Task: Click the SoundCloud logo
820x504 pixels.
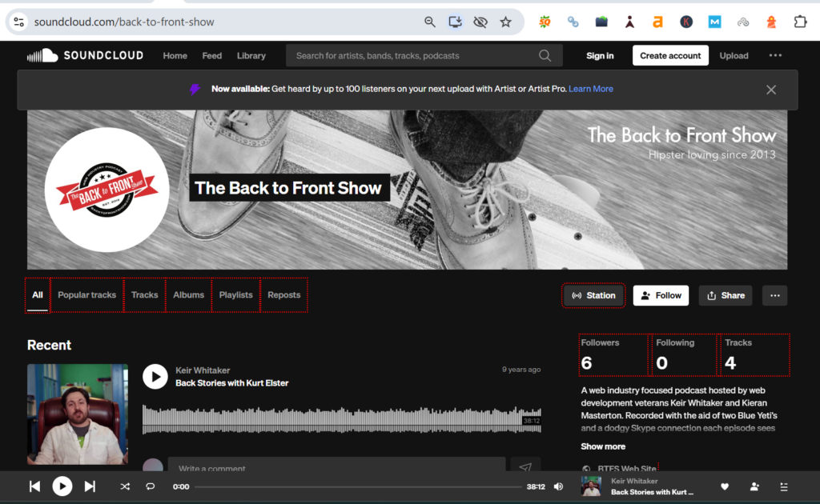Action: coord(85,55)
